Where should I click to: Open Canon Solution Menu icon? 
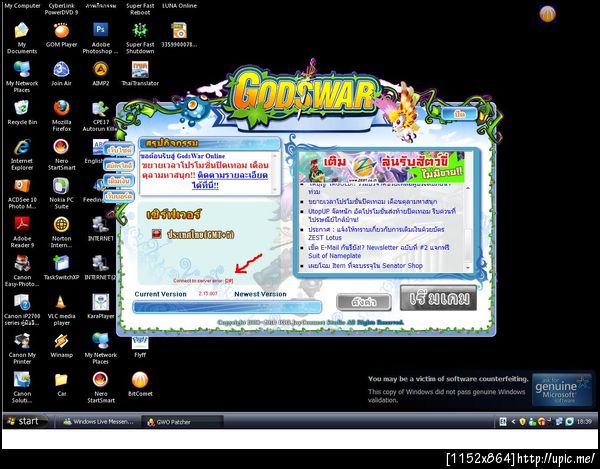(x=22, y=388)
